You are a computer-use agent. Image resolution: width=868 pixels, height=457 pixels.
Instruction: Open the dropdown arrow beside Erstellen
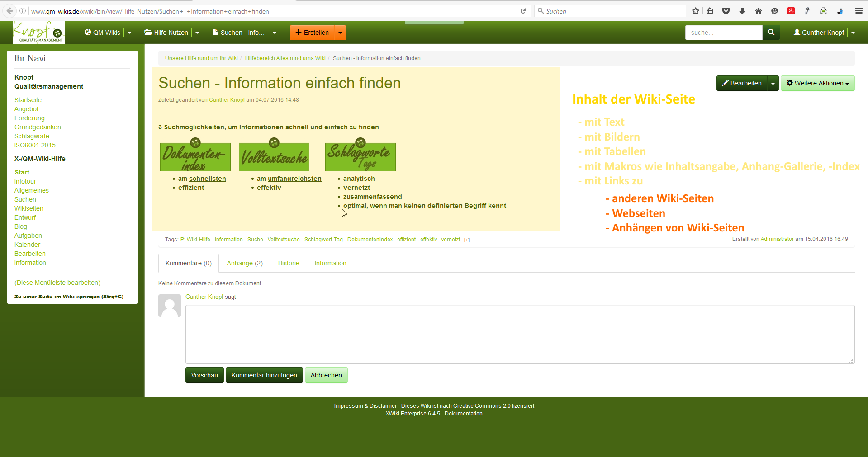pos(340,33)
